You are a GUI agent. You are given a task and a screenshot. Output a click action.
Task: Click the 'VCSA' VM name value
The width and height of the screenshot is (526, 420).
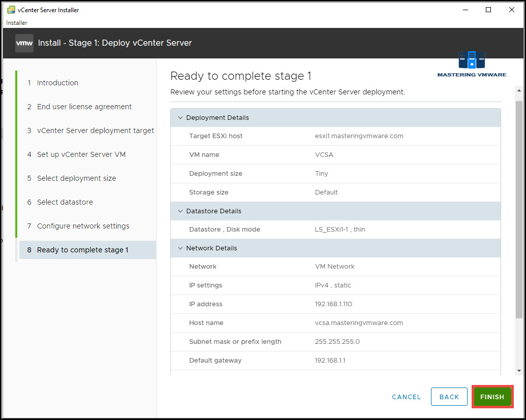[x=324, y=155]
